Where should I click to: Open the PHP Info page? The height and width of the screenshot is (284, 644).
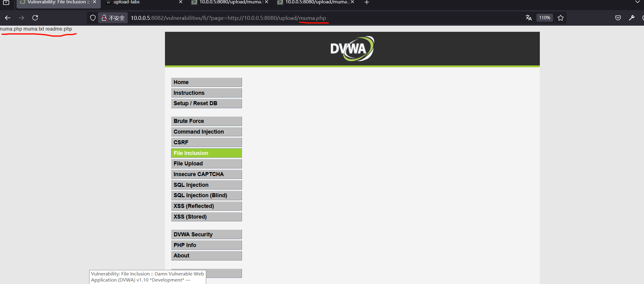[207, 245]
